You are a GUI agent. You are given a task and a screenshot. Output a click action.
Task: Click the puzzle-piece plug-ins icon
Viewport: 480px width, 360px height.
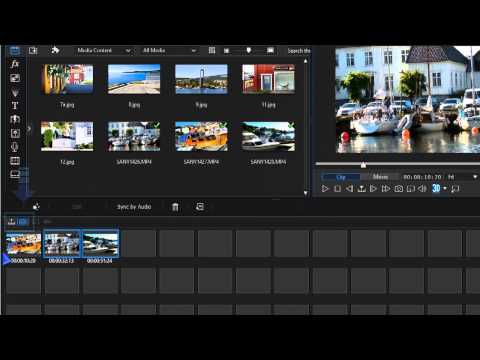pyautogui.click(x=55, y=50)
